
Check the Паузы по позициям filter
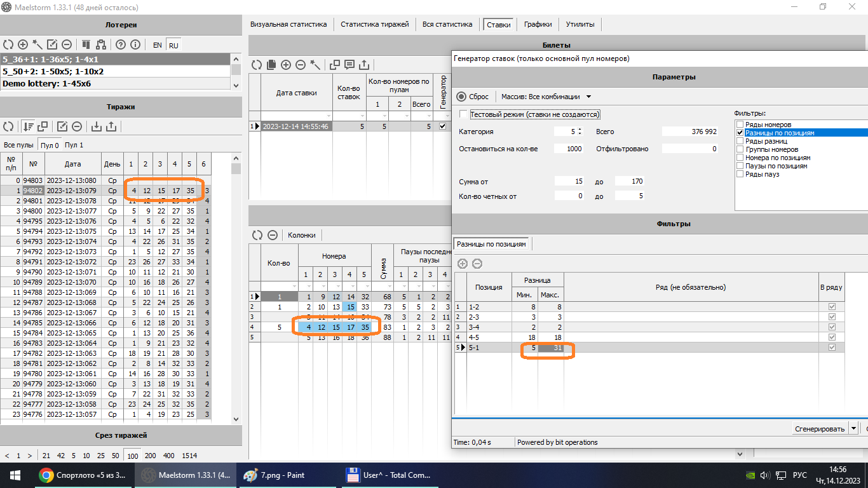[740, 166]
